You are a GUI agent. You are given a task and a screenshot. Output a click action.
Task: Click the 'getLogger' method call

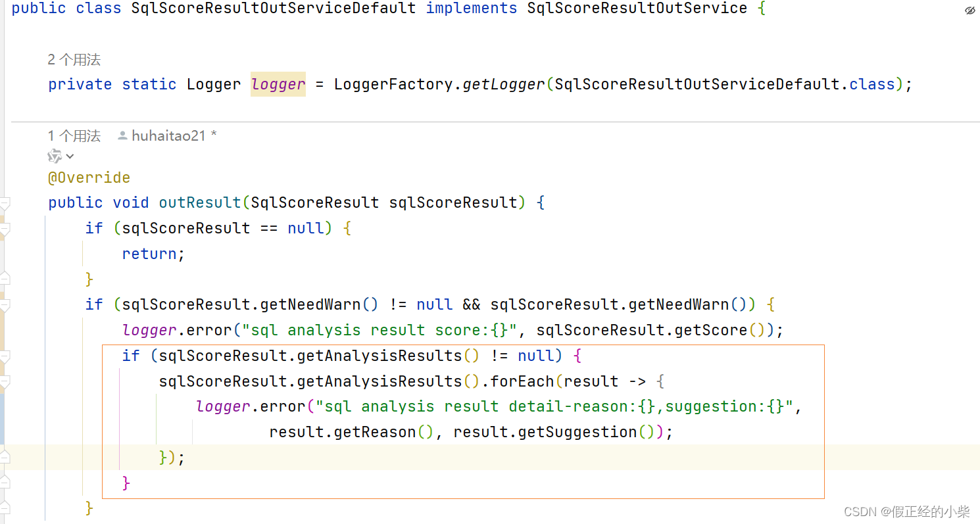(x=504, y=84)
